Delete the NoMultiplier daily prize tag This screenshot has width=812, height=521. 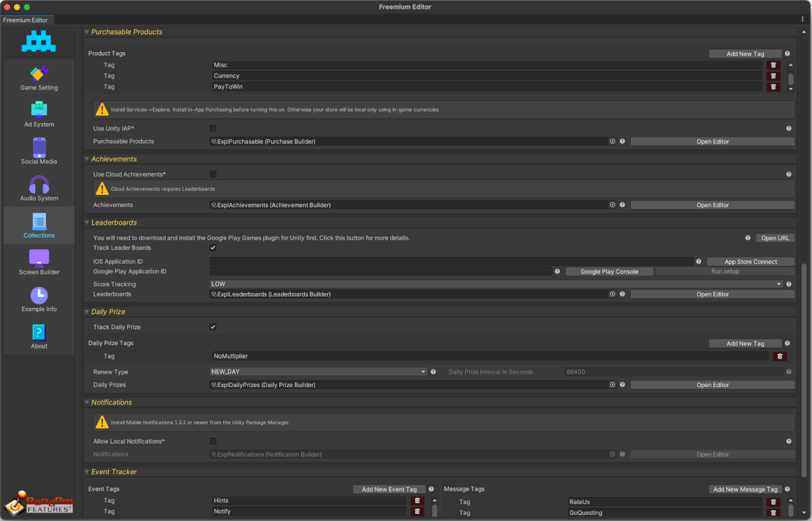(780, 356)
